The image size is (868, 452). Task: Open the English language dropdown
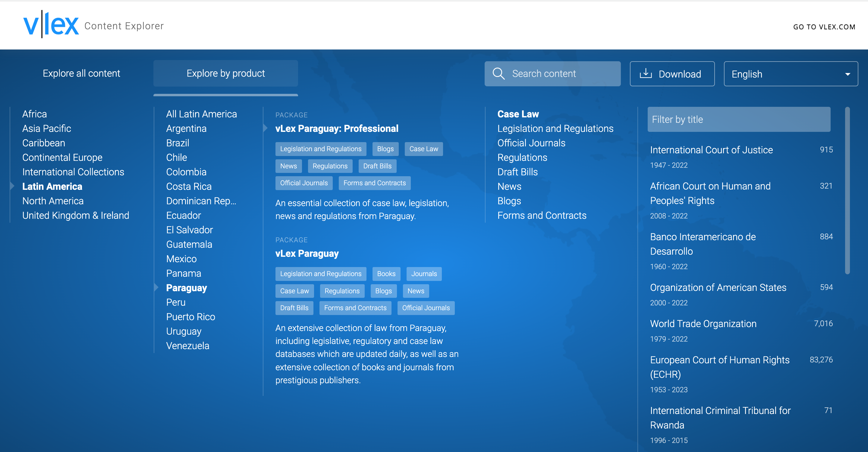(791, 74)
